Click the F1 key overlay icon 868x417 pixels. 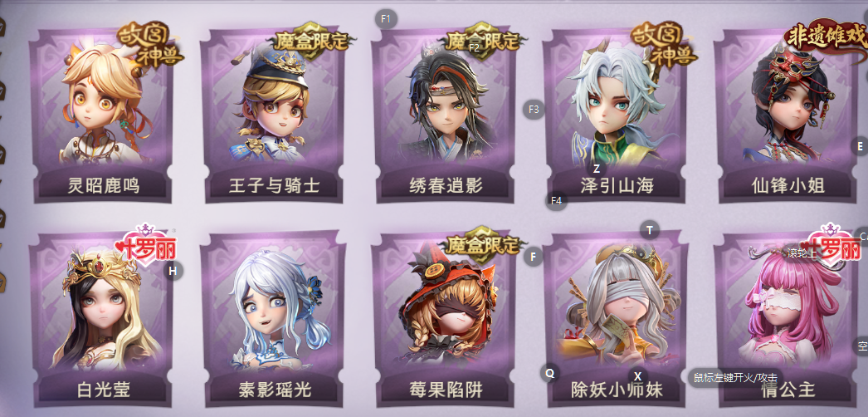click(x=386, y=19)
